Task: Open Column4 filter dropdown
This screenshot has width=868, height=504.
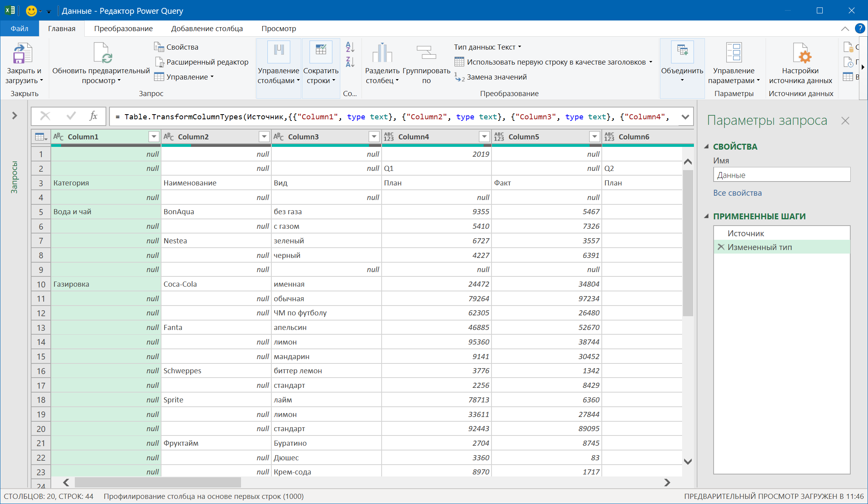Action: 484,137
